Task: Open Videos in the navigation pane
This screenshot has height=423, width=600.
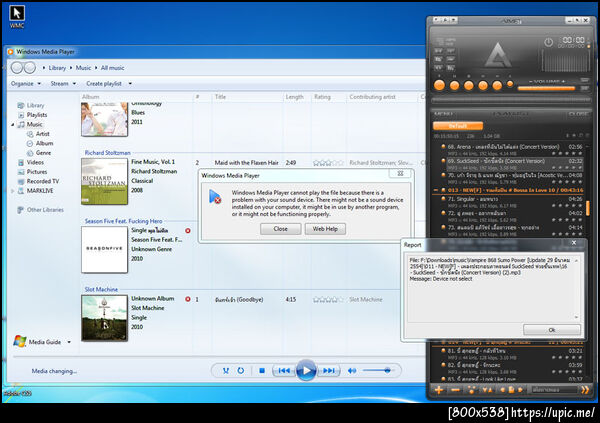Action: (35, 162)
